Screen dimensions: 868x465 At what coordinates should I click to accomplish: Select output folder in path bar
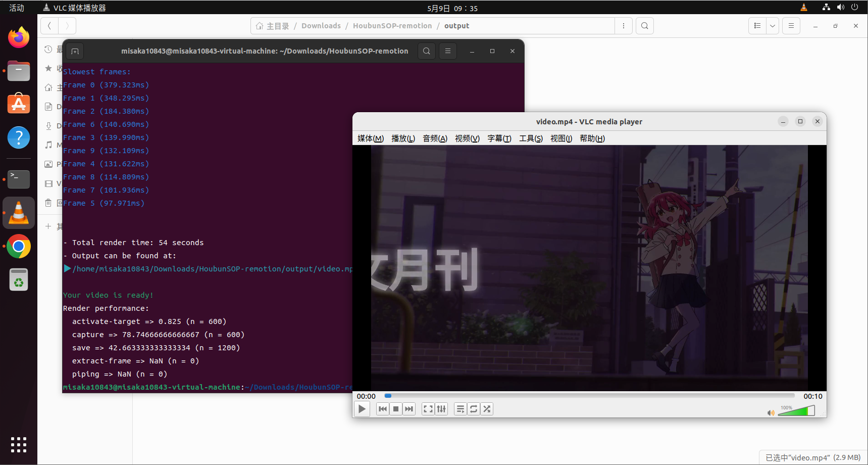[x=456, y=26]
